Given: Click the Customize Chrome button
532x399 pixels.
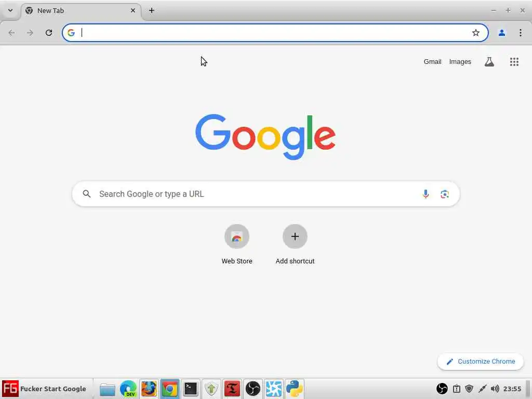Looking at the screenshot, I should [481, 362].
